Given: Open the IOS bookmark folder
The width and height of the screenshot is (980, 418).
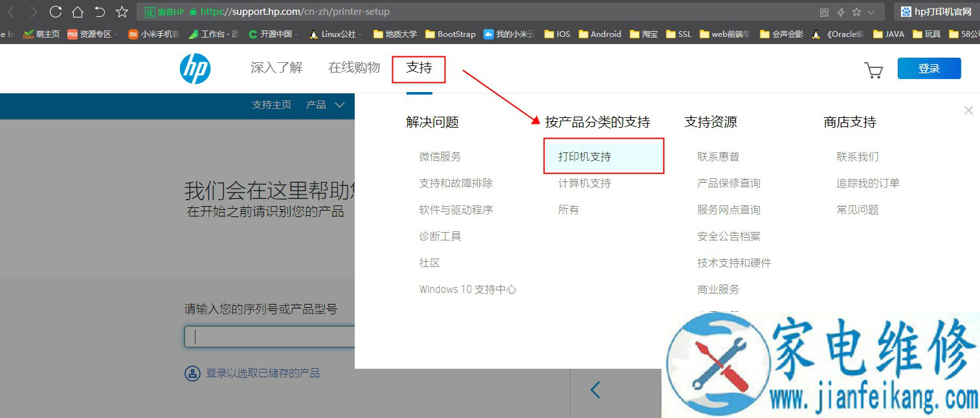Looking at the screenshot, I should (557, 34).
